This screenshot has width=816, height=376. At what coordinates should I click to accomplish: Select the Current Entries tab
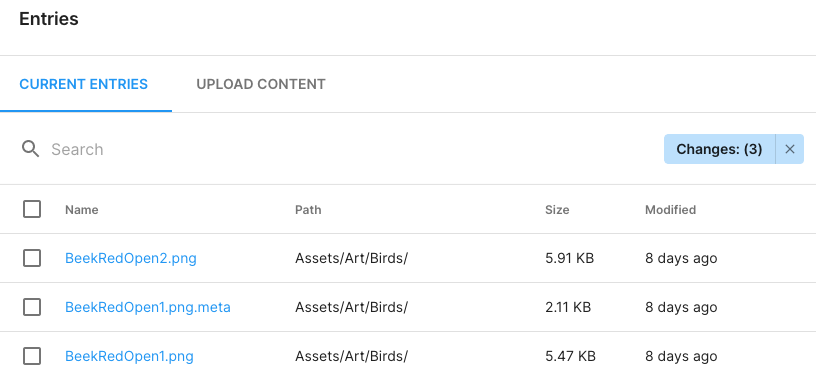pos(84,84)
